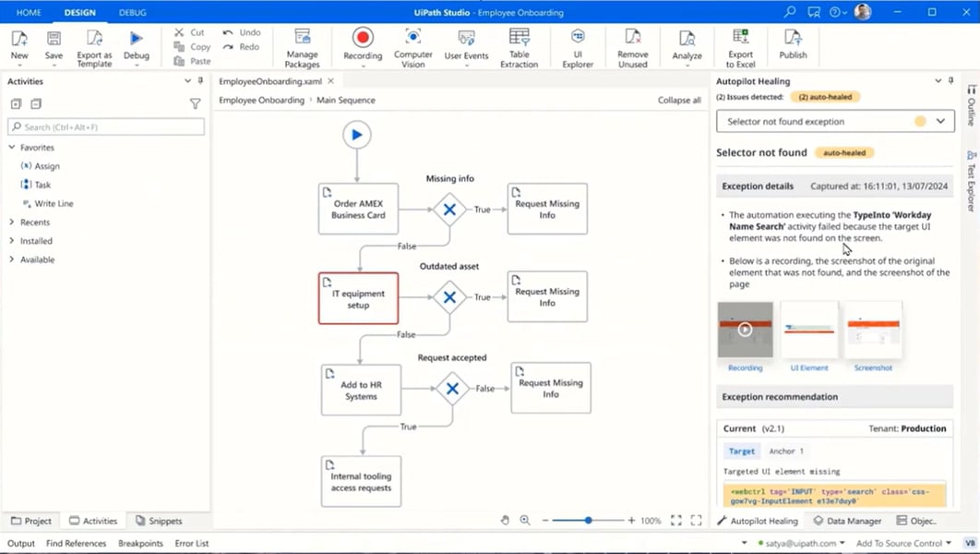Open Autopilot Healing panel options chevron
980x554 pixels.
click(938, 80)
